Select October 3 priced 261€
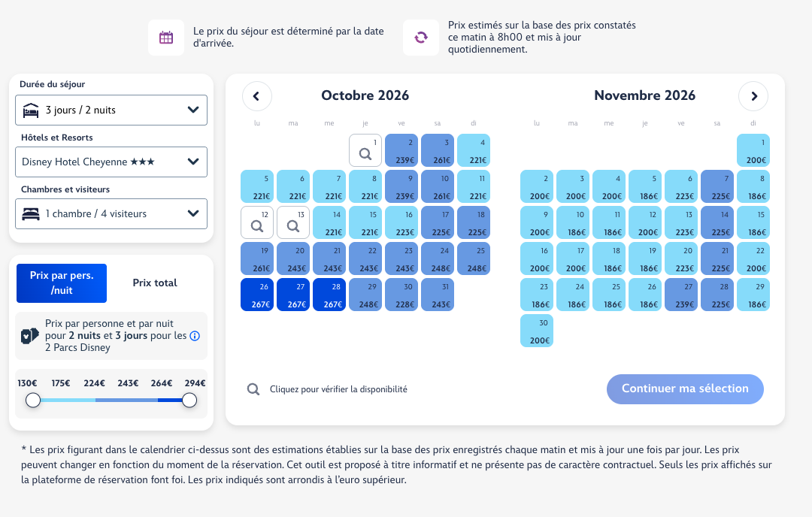The height and width of the screenshot is (517, 812). (x=438, y=150)
